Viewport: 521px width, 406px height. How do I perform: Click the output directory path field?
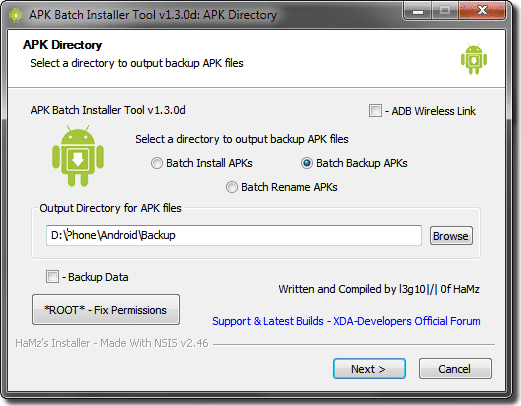click(234, 235)
